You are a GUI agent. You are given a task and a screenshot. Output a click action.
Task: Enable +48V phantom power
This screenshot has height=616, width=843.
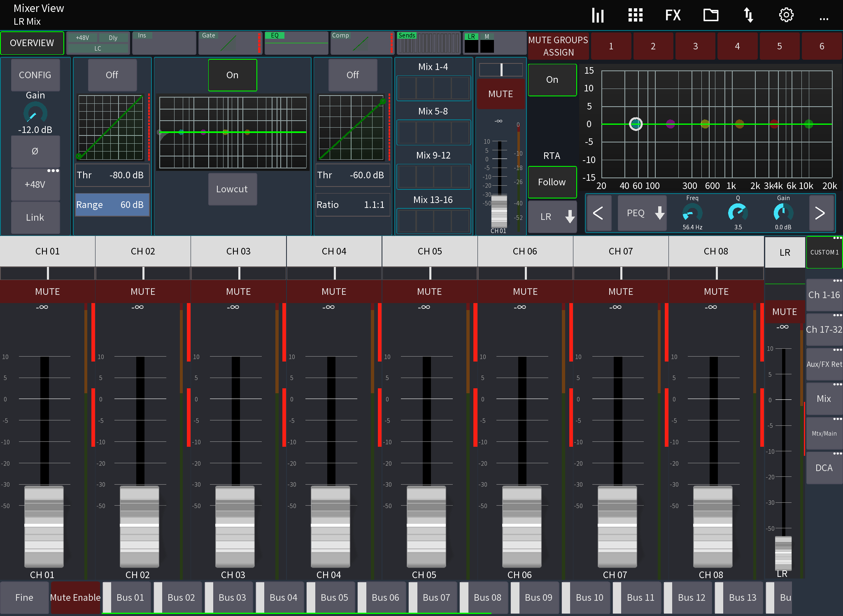[35, 184]
